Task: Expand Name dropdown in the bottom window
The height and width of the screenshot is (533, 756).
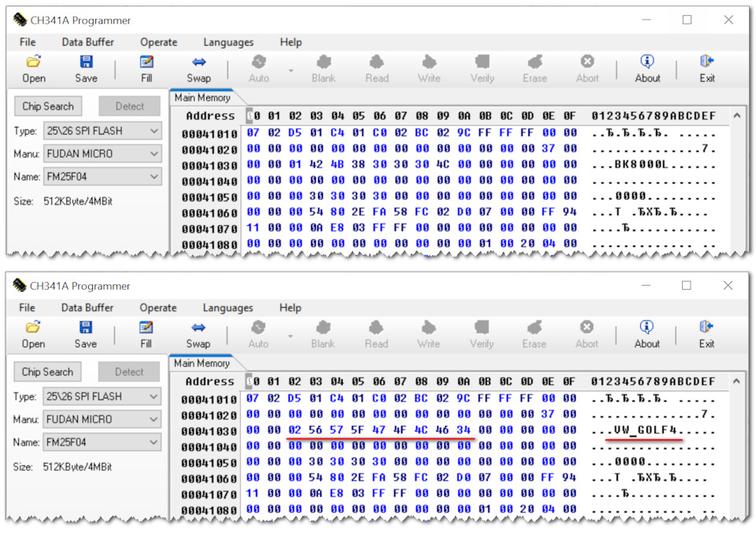Action: point(154,442)
